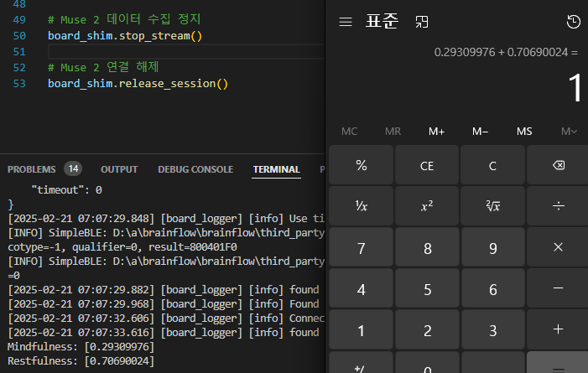Viewport: 588px width, 373px height.
Task: Click calculator digit 6
Action: point(492,289)
